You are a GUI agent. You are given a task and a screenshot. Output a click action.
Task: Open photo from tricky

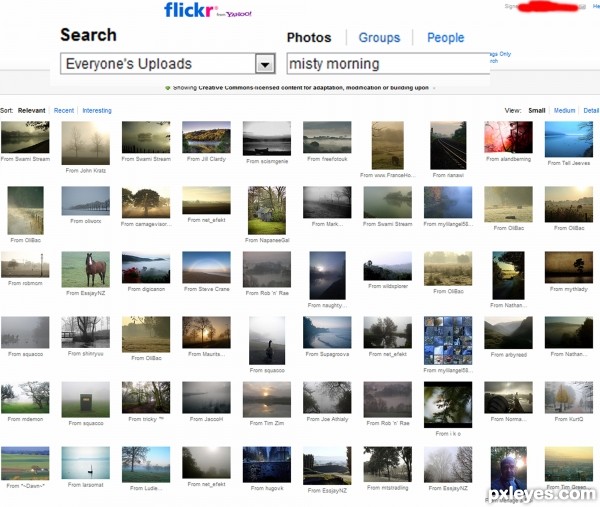146,397
